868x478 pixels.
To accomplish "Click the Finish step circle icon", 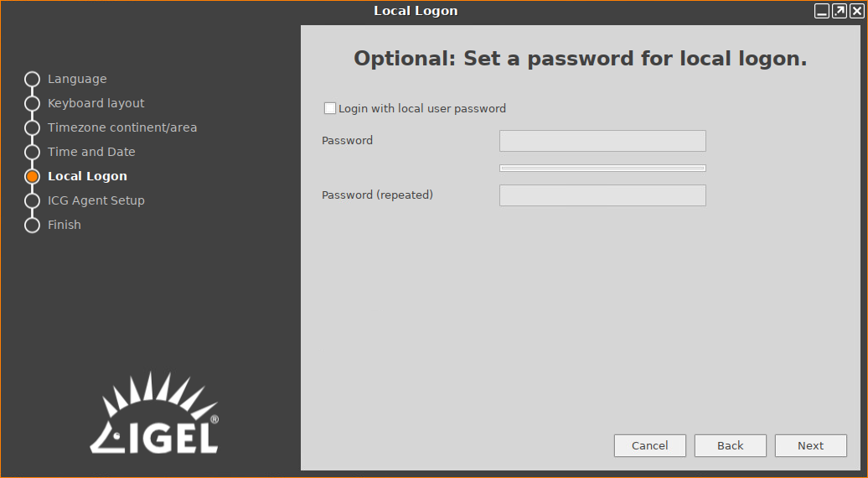I will [x=32, y=225].
